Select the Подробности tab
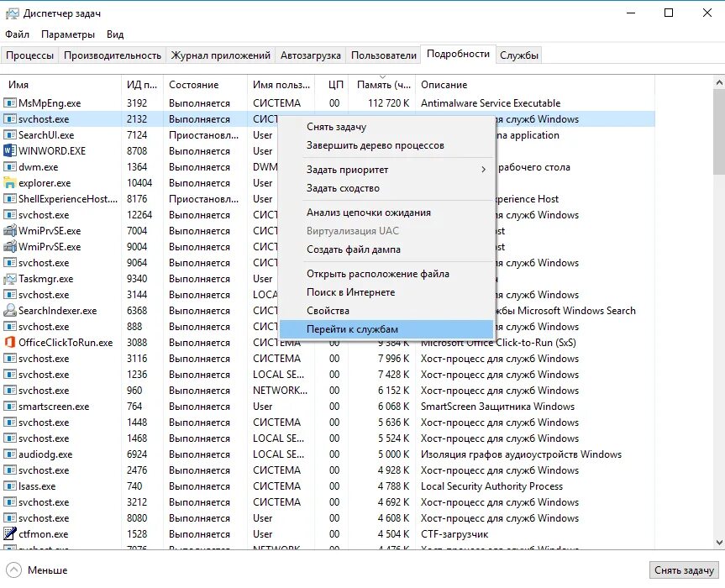Screen dimensions: 725x588 pyautogui.click(x=458, y=54)
